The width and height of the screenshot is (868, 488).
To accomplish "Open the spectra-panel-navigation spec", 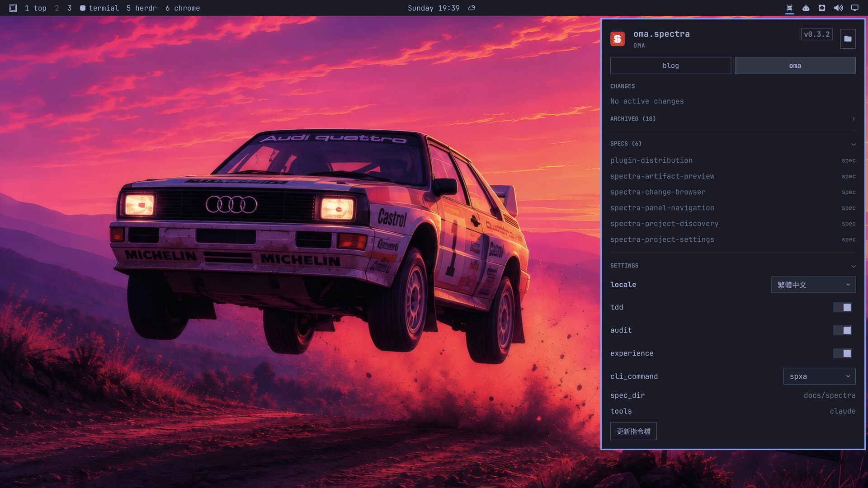I will pos(733,208).
